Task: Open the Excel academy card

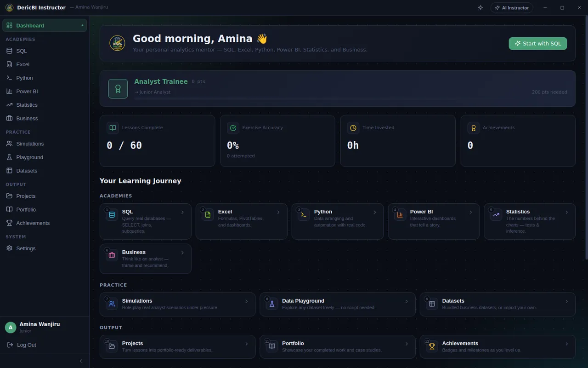Action: [x=242, y=221]
